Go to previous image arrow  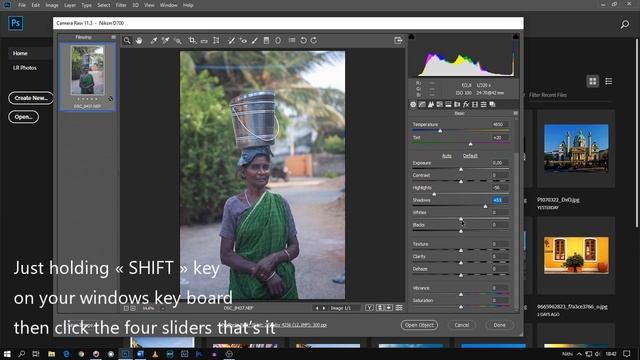tap(317, 308)
